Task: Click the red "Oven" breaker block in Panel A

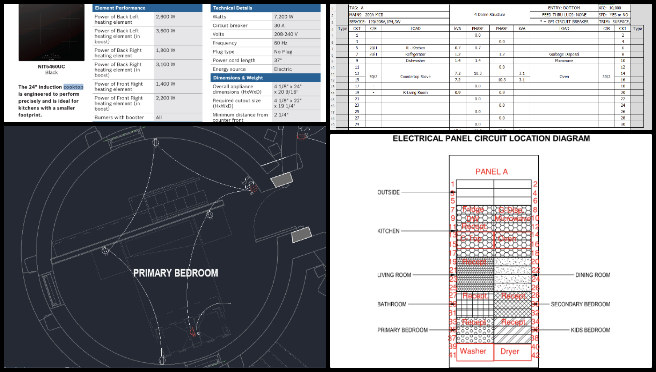Action: (x=512, y=239)
